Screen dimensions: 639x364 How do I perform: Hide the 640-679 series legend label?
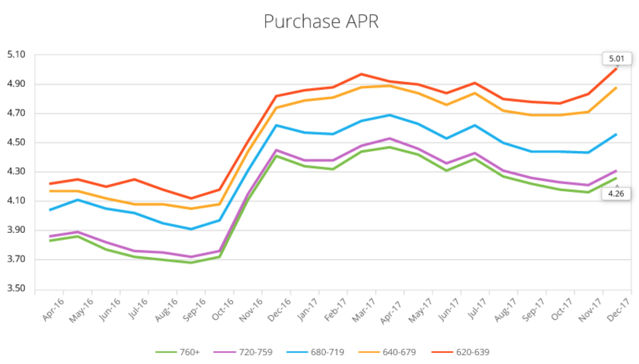click(399, 352)
